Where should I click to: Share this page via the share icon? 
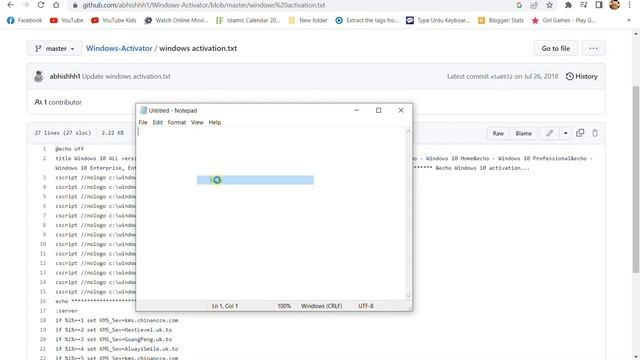pos(534,5)
